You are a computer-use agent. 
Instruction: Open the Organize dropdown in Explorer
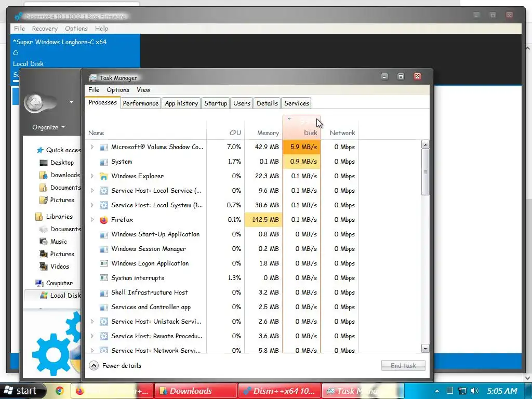click(x=48, y=127)
